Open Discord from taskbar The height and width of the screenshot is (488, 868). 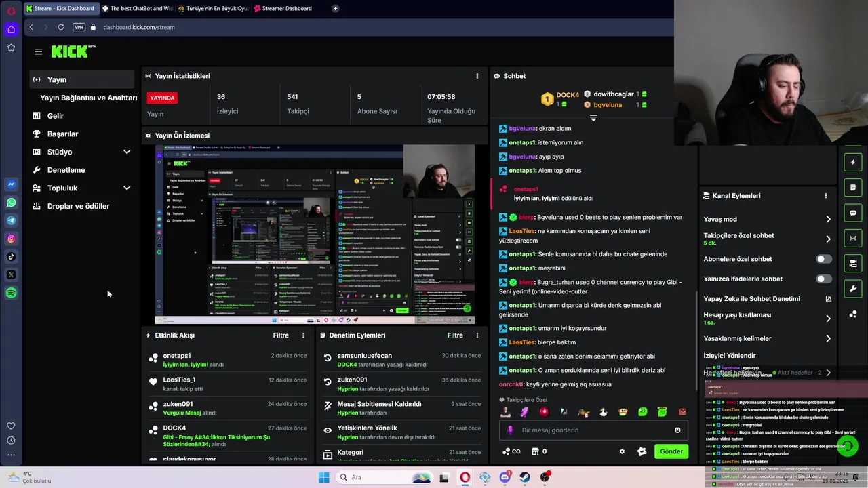coord(505,477)
